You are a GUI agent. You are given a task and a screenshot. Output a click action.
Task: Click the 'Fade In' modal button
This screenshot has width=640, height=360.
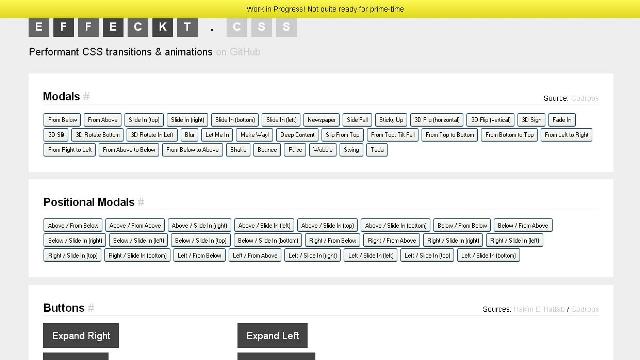point(562,120)
